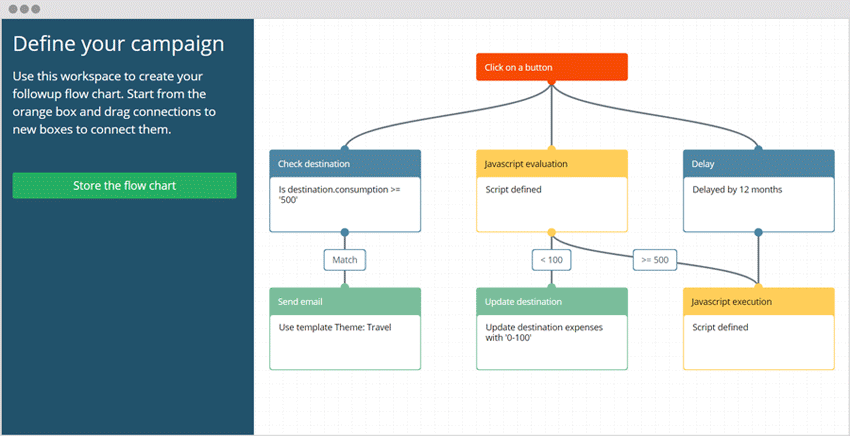Select the orange Click on a button node
Image resolution: width=850 pixels, height=436 pixels.
tap(551, 67)
